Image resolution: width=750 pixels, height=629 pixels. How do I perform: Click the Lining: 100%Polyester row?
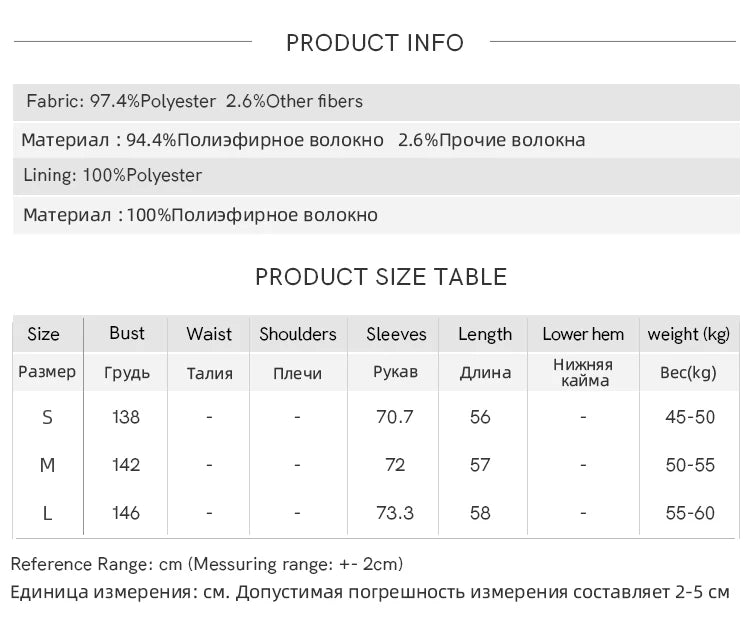pyautogui.click(x=113, y=175)
